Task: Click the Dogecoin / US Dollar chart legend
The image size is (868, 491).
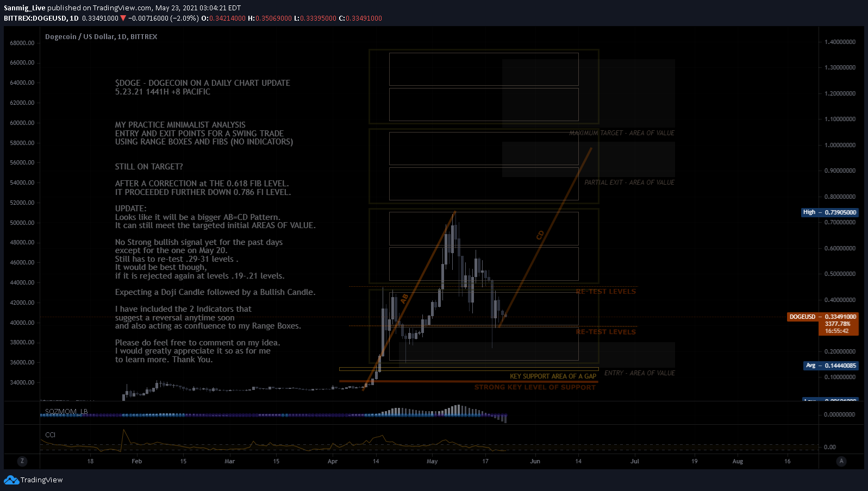Action: point(101,37)
